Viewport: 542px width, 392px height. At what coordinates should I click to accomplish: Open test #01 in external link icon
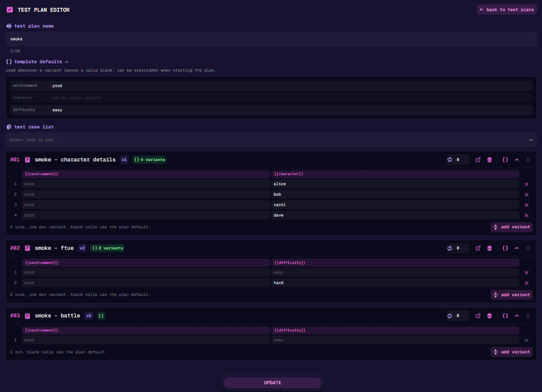[478, 160]
